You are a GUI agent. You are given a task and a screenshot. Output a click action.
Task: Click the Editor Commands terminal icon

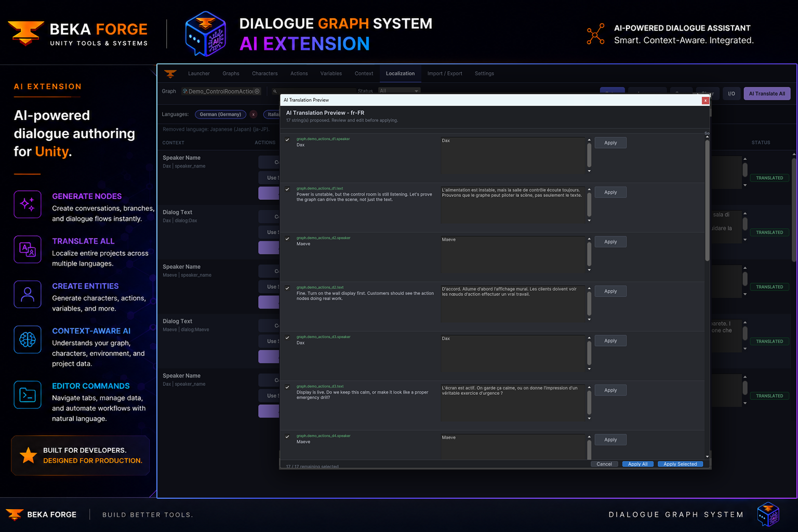click(28, 395)
